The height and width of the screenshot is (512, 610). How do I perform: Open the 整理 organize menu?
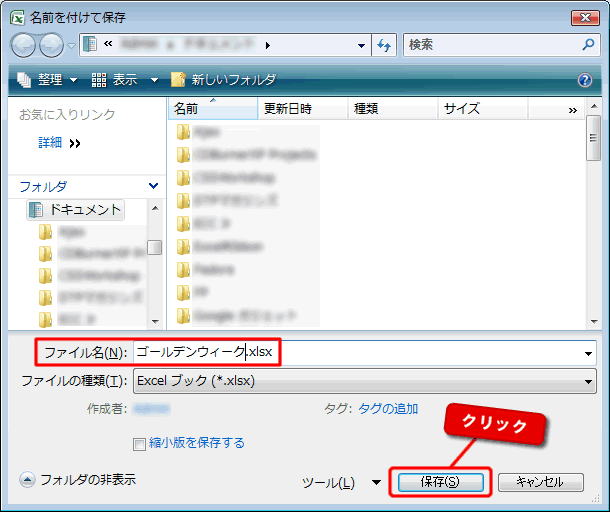click(47, 80)
